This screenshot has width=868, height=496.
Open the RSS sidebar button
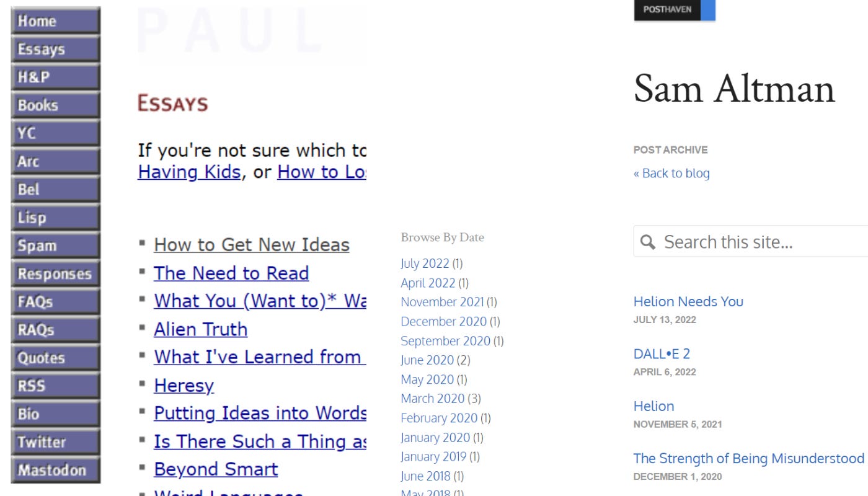click(x=56, y=386)
